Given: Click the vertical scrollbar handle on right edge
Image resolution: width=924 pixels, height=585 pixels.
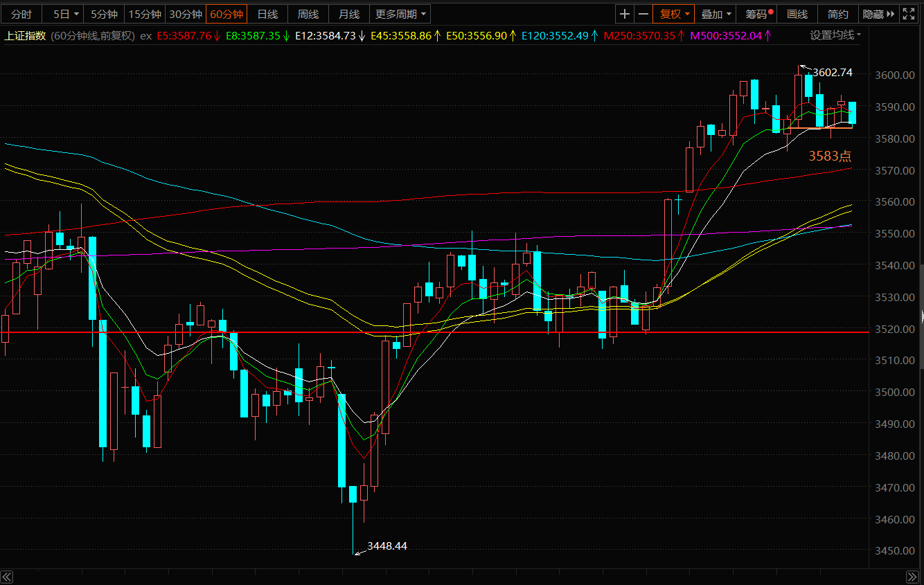Looking at the screenshot, I should click(922, 315).
